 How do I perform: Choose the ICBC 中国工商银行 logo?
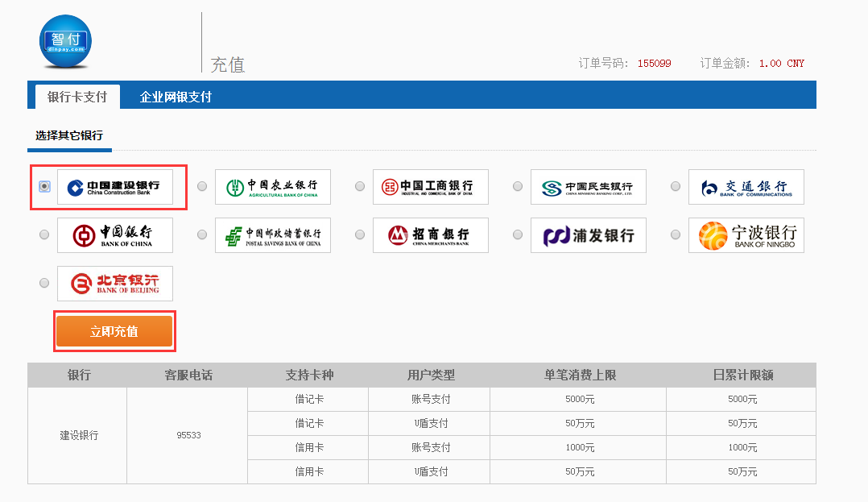pyautogui.click(x=431, y=187)
